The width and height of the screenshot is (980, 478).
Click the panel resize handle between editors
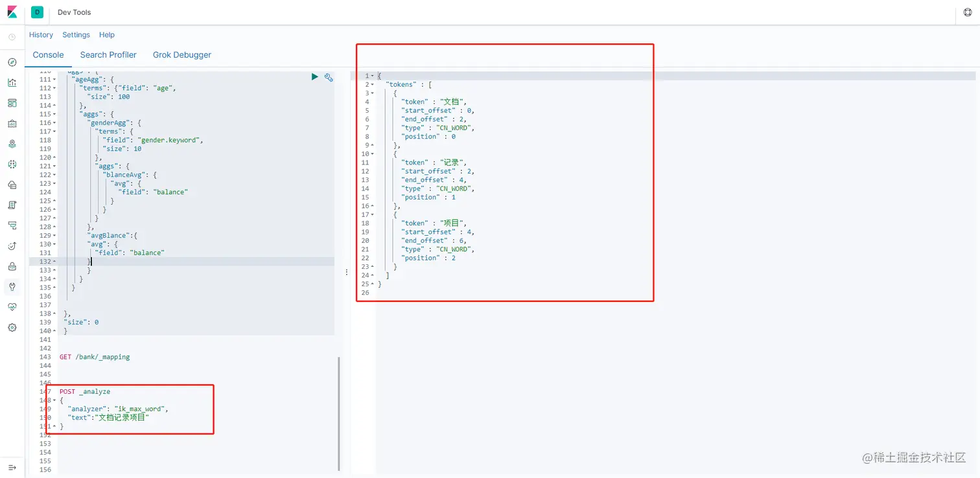(346, 272)
